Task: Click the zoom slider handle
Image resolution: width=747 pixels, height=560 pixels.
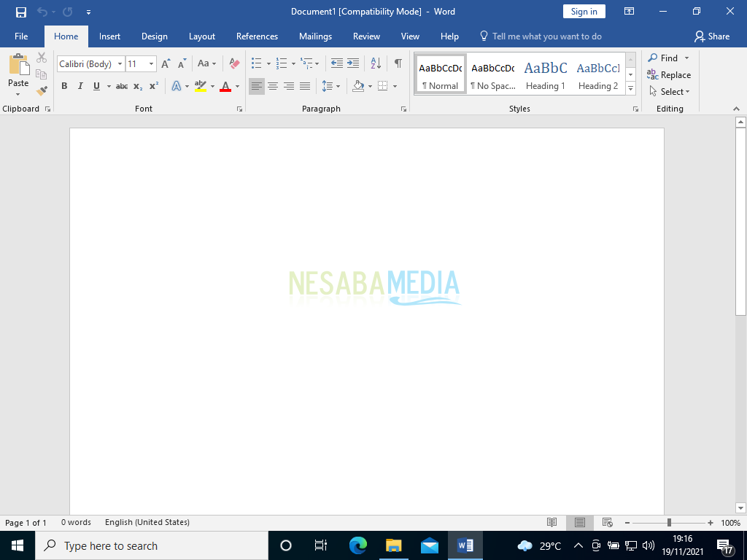Action: point(670,522)
